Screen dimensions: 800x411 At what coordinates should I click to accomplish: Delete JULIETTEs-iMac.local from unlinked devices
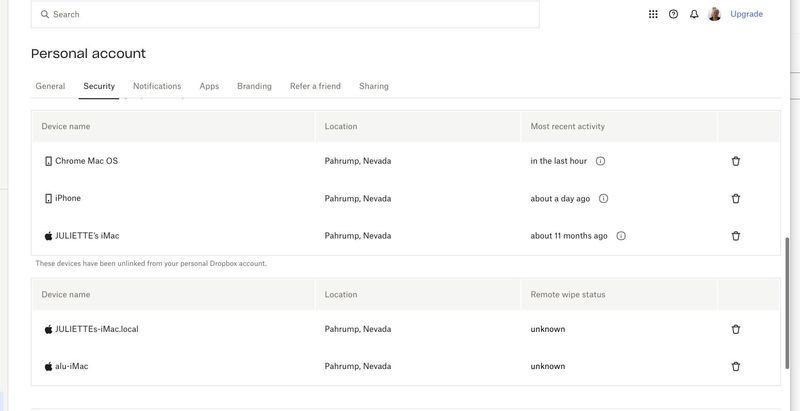[736, 329]
